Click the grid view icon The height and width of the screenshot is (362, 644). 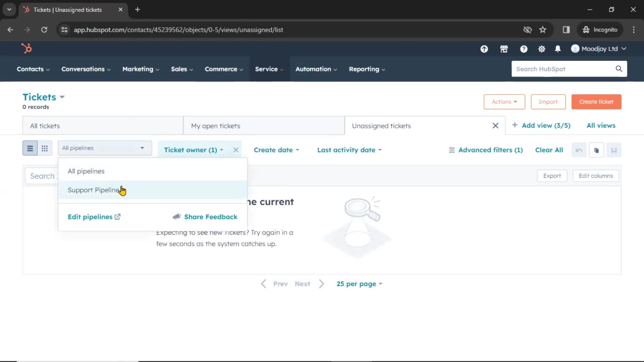coord(44,148)
